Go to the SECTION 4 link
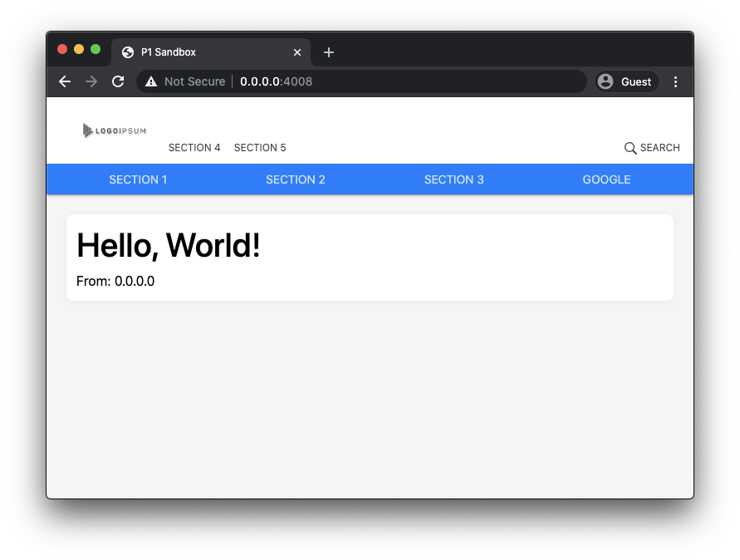Screen dimensions: 740x560 tap(194, 148)
